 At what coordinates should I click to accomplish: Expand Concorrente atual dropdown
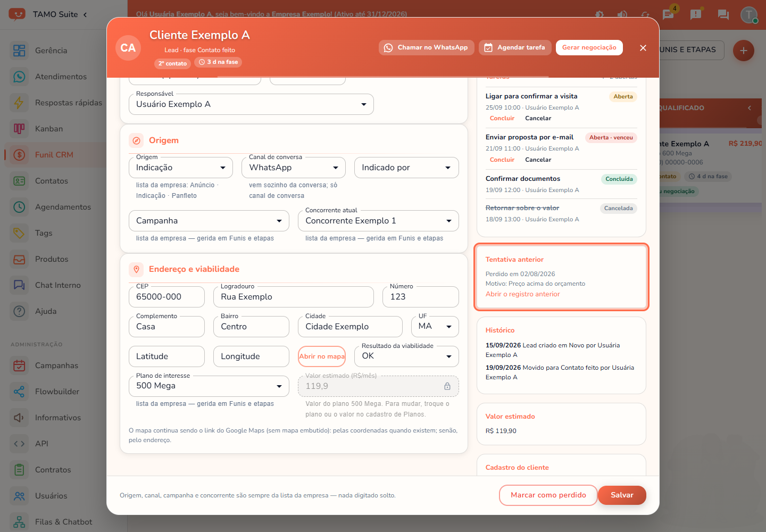tap(378, 221)
